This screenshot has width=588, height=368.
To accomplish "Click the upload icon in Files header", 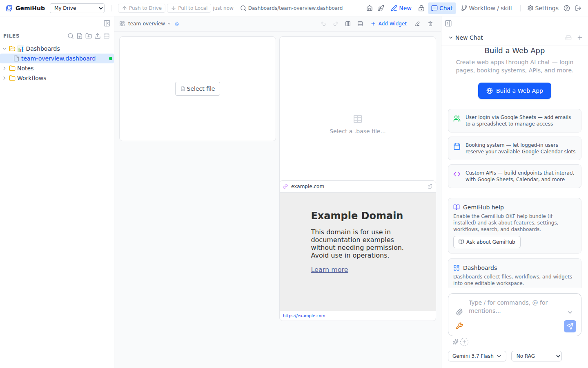I will (x=98, y=36).
